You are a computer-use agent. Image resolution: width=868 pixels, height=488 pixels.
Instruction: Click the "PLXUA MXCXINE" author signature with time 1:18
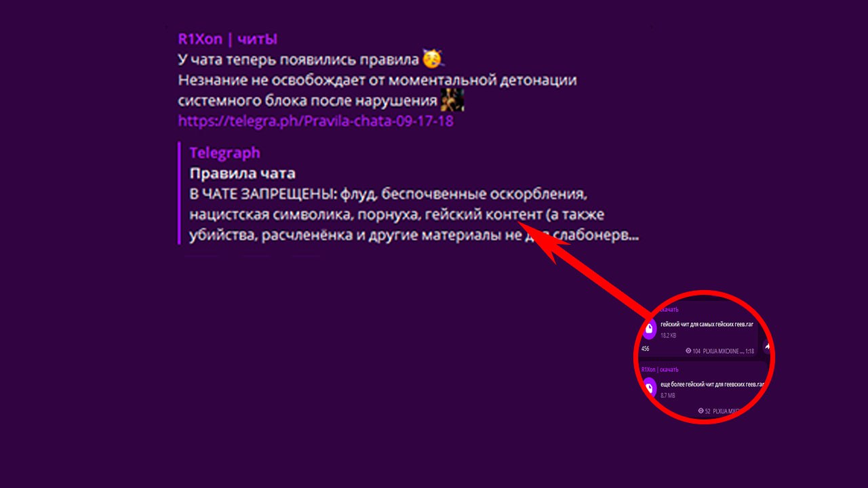pyautogui.click(x=728, y=351)
